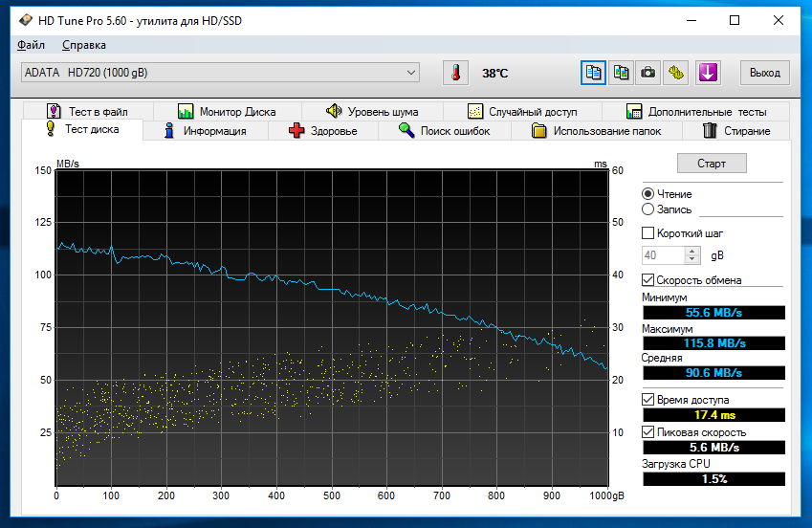Toggle the Время доступа checkbox
This screenshot has height=528, width=812.
click(648, 399)
